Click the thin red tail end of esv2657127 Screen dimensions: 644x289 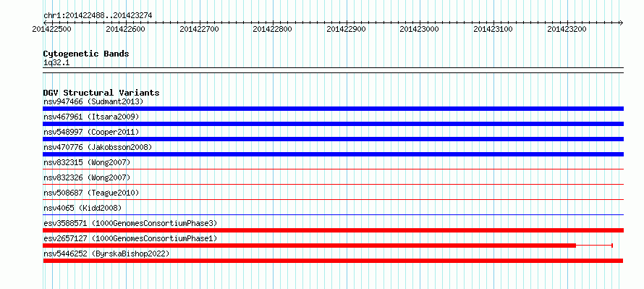(x=595, y=246)
